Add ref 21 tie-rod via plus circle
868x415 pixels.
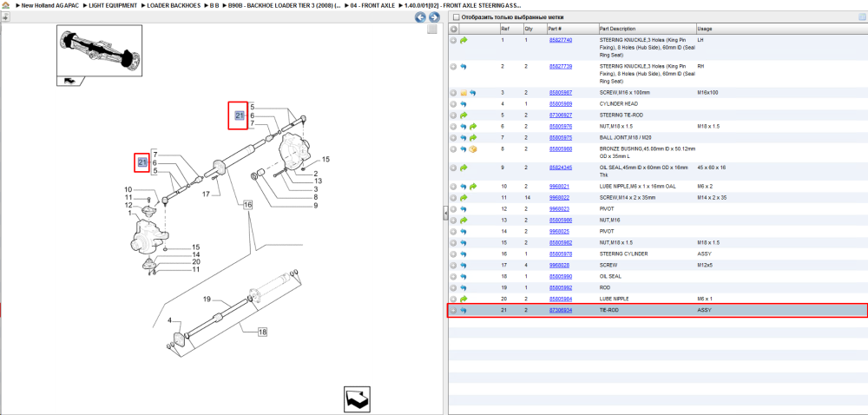tap(453, 311)
